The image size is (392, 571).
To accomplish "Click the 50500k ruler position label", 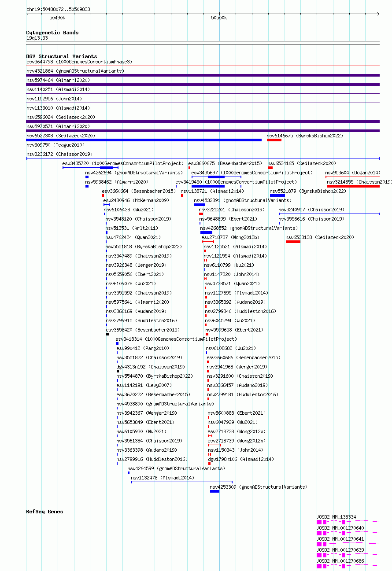I will click(x=218, y=18).
